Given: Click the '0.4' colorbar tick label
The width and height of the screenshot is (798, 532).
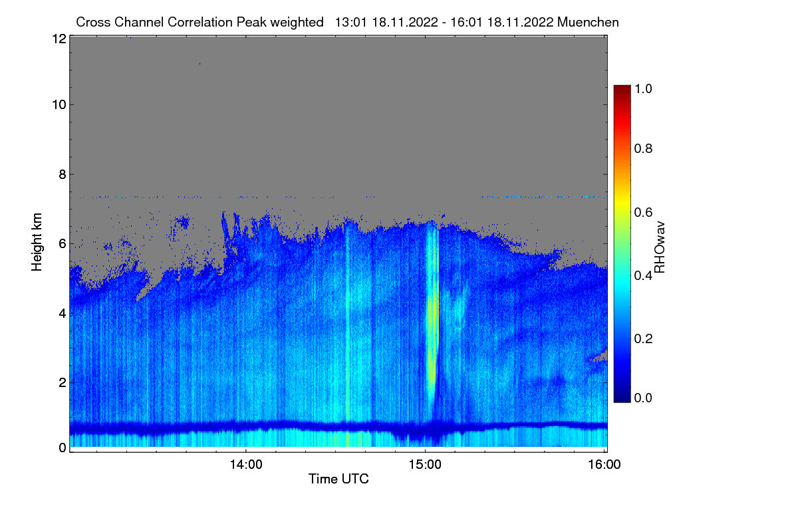Looking at the screenshot, I should pyautogui.click(x=642, y=275).
